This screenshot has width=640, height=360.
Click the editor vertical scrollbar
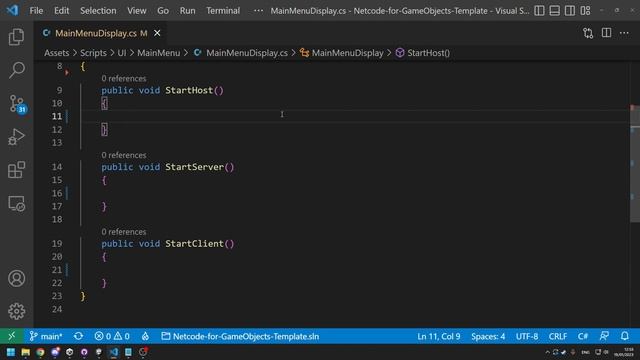click(635, 163)
